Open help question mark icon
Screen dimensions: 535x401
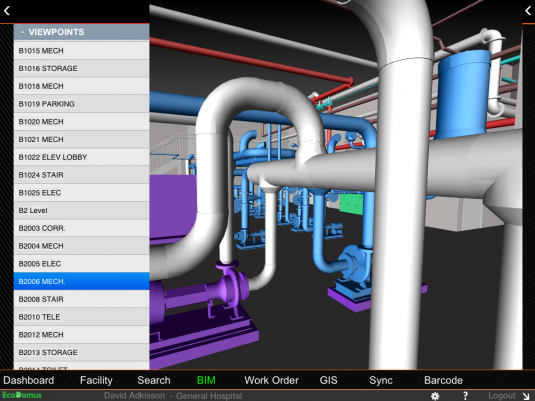coord(465,396)
